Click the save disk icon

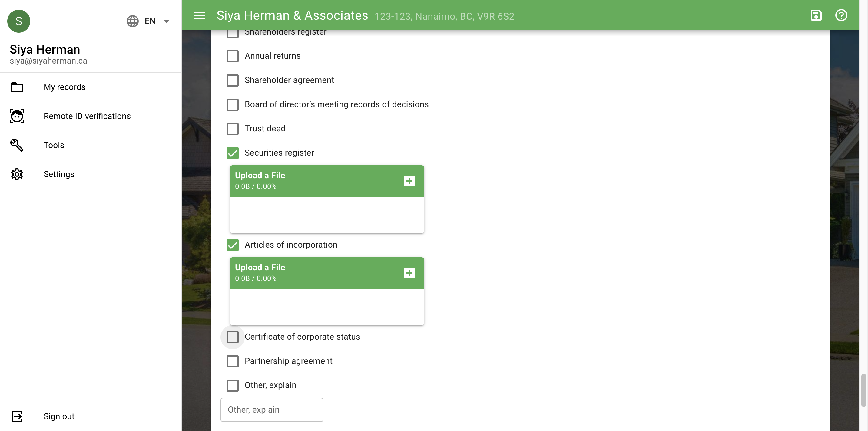816,15
